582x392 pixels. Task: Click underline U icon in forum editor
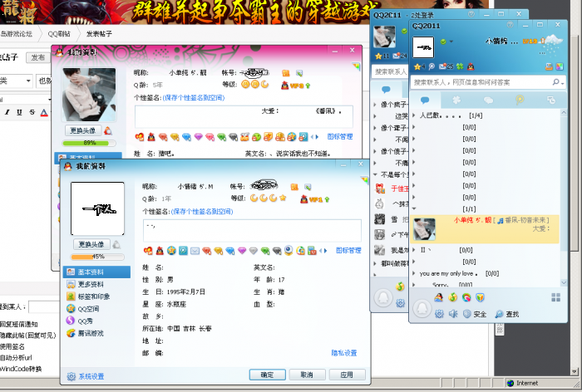pyautogui.click(x=19, y=112)
